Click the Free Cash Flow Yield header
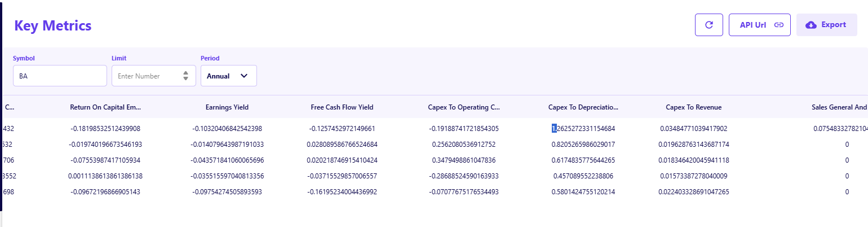 pyautogui.click(x=342, y=107)
